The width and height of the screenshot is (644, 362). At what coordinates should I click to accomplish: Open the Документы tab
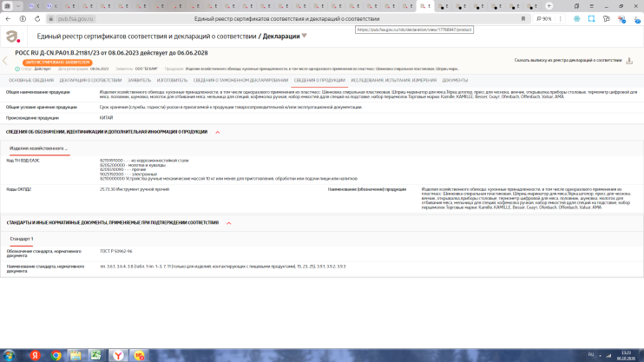(x=455, y=81)
